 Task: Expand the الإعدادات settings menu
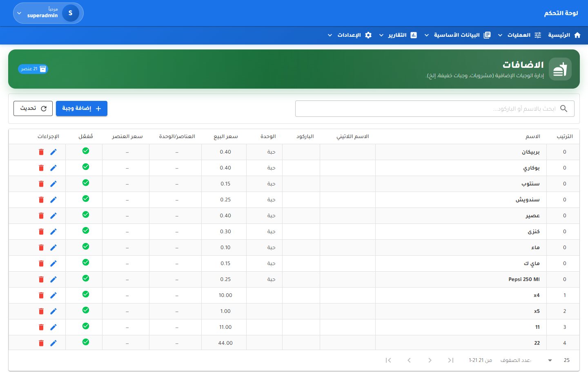point(350,35)
